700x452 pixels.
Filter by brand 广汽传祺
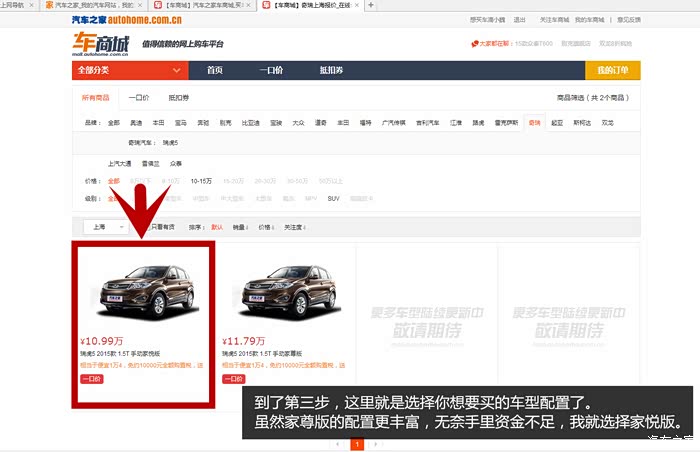(x=394, y=123)
